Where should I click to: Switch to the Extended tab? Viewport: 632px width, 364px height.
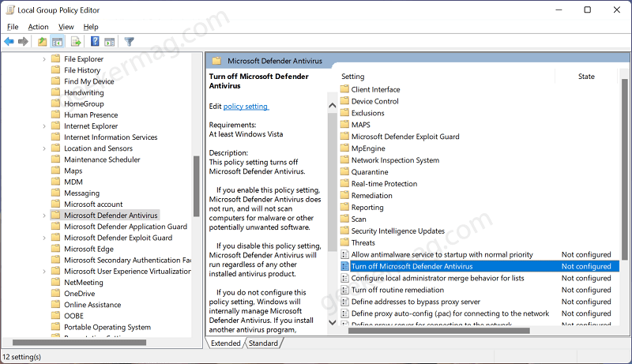click(225, 343)
